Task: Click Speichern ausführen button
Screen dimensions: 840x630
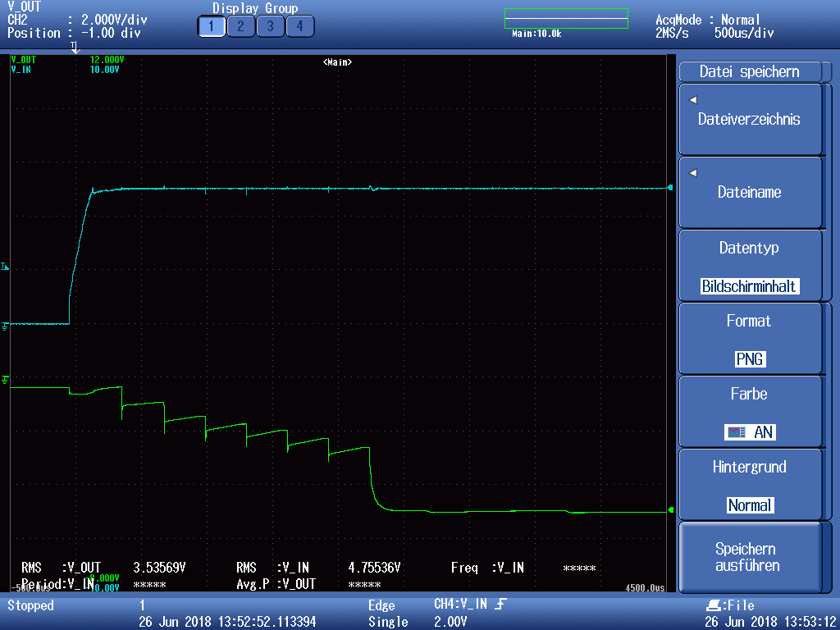Action: pyautogui.click(x=750, y=557)
